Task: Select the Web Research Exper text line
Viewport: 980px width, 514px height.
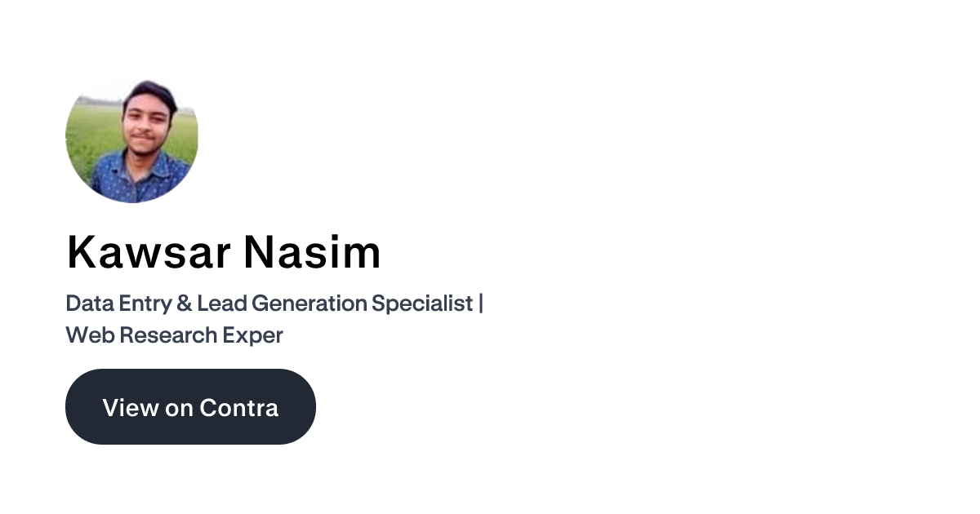Action: coord(174,335)
